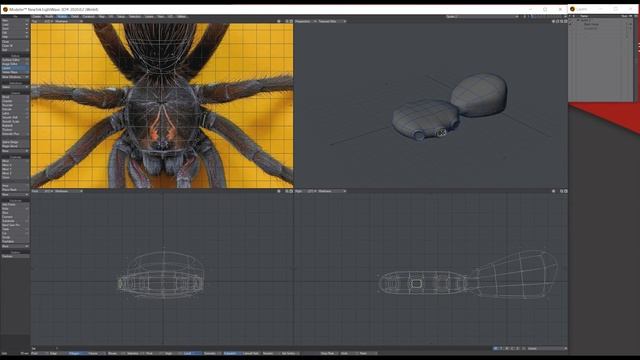Select the Band Saw Pro tool
The height and width of the screenshot is (360, 640).
(15, 225)
